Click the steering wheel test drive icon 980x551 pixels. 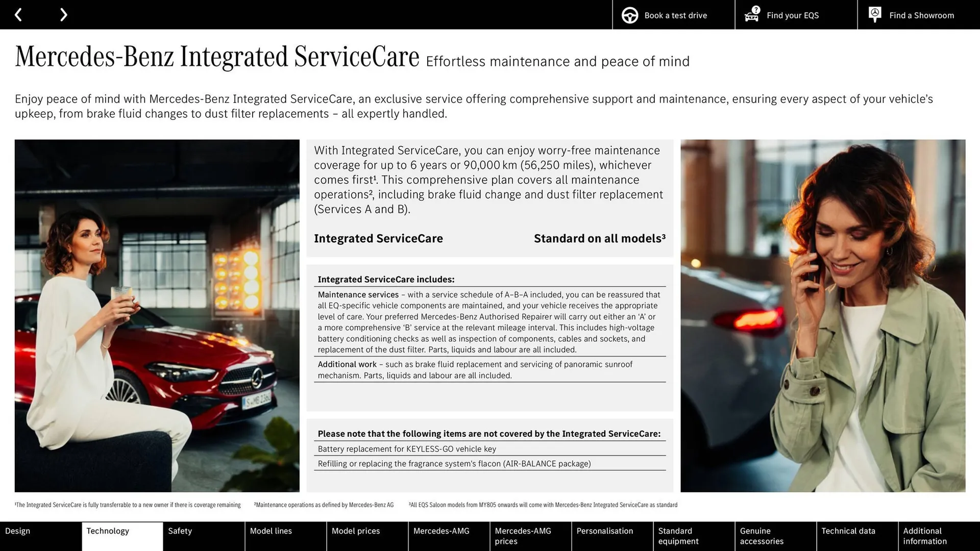click(x=629, y=15)
